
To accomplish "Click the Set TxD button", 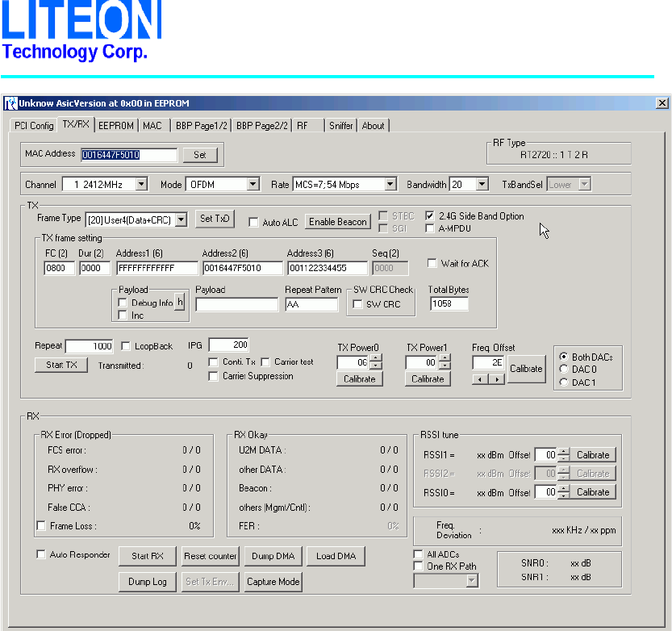I will click(215, 219).
